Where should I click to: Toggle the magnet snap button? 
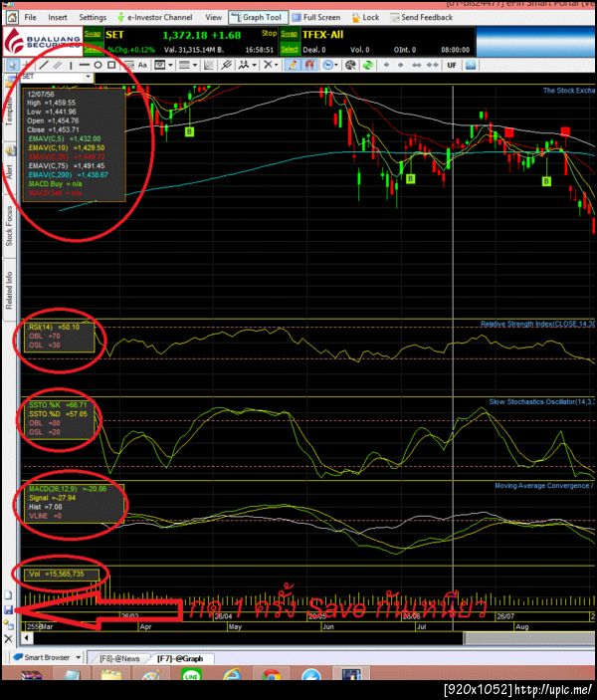(309, 65)
